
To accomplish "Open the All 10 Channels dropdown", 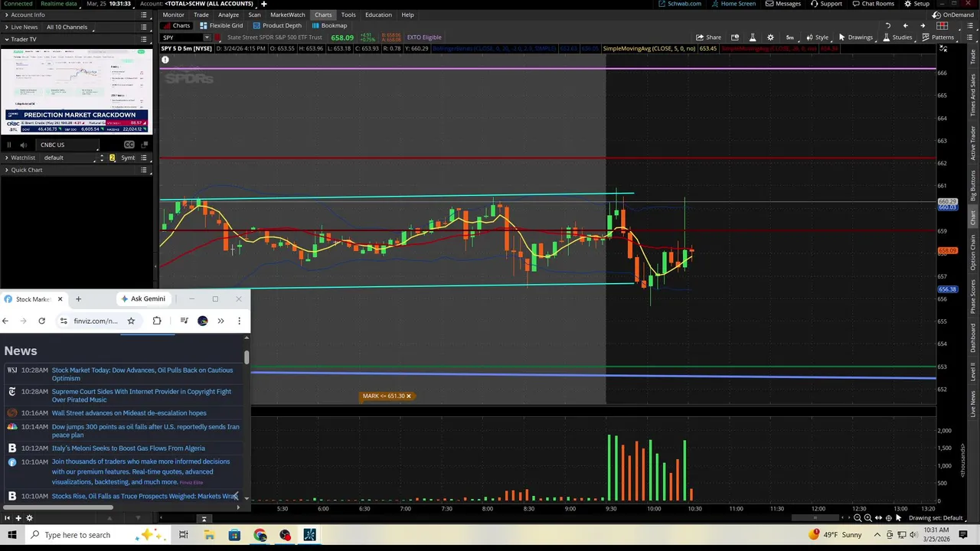I will (x=71, y=27).
